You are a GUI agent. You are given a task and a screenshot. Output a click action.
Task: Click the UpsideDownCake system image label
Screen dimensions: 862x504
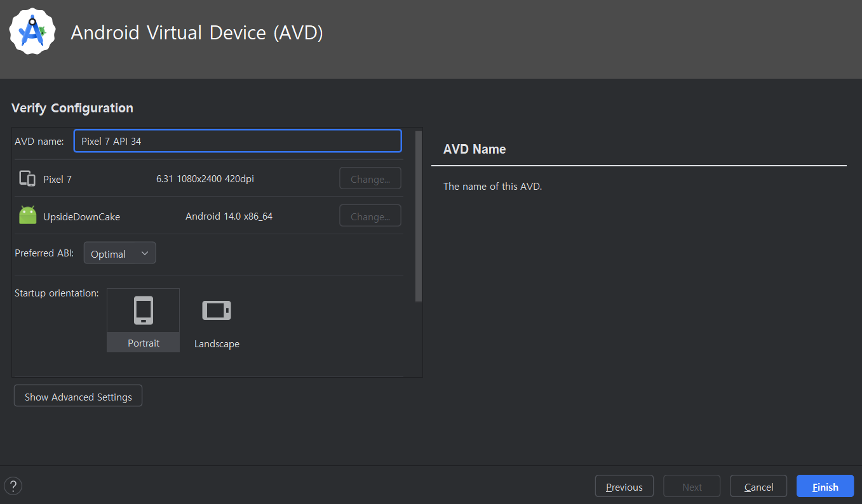[81, 216]
